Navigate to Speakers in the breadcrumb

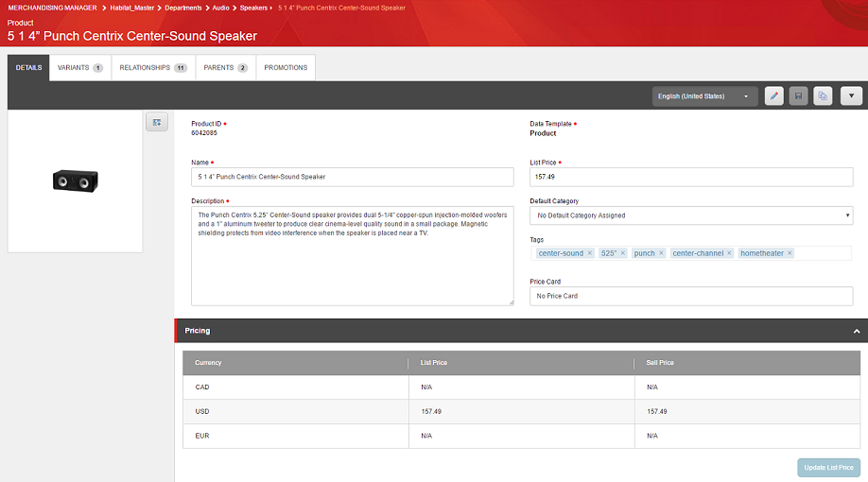[255, 8]
